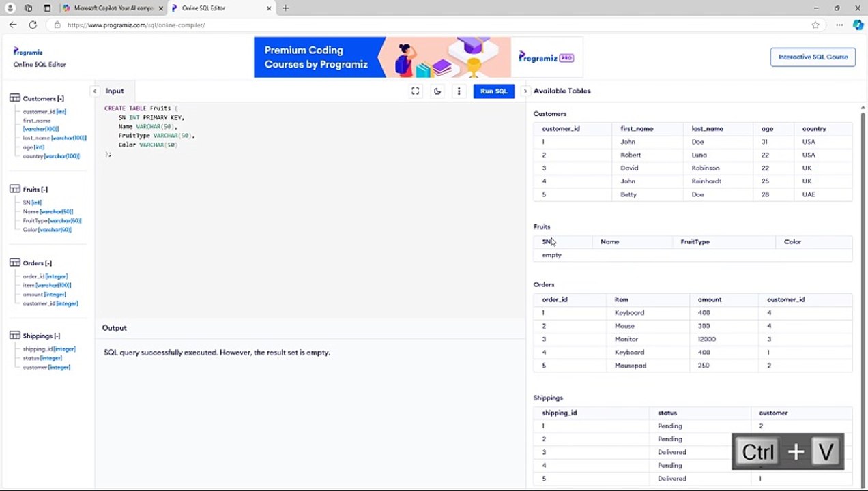Refresh the current page
The width and height of the screenshot is (868, 491).
pyautogui.click(x=32, y=25)
